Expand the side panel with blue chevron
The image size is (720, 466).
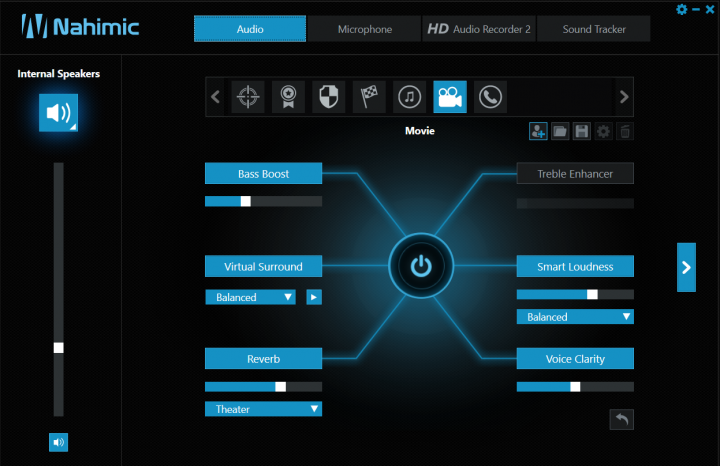(x=686, y=267)
